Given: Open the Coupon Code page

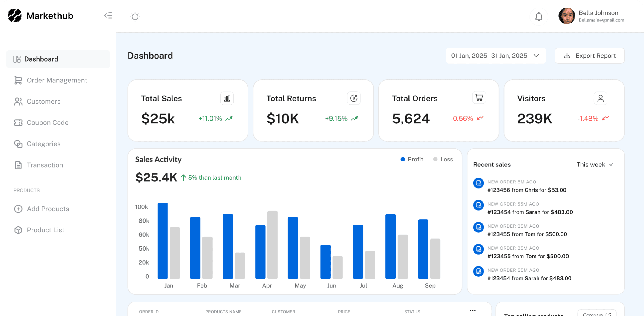Looking at the screenshot, I should point(48,123).
